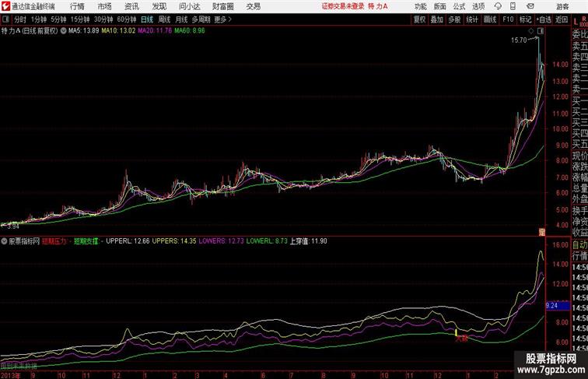Click the yellow signal marker above 大胆
588x379 pixels.
(x=456, y=332)
